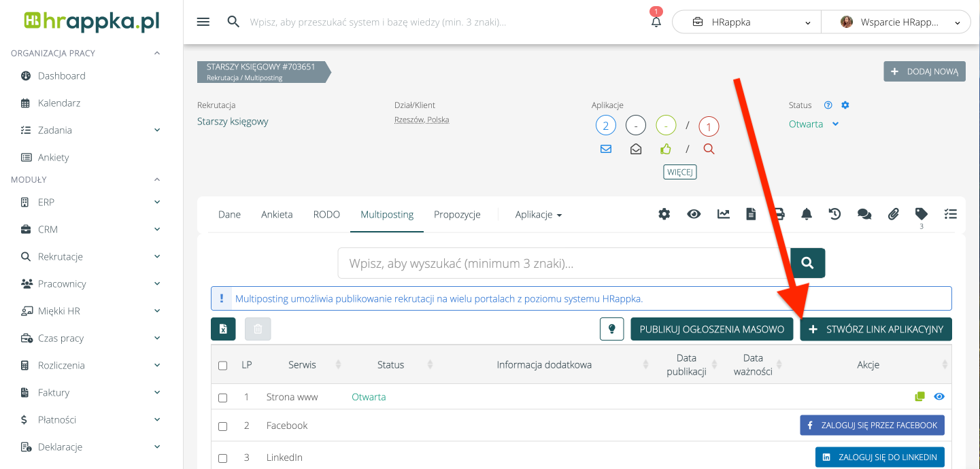Expand the Aplikacje dropdown tab
The image size is (980, 469).
538,215
